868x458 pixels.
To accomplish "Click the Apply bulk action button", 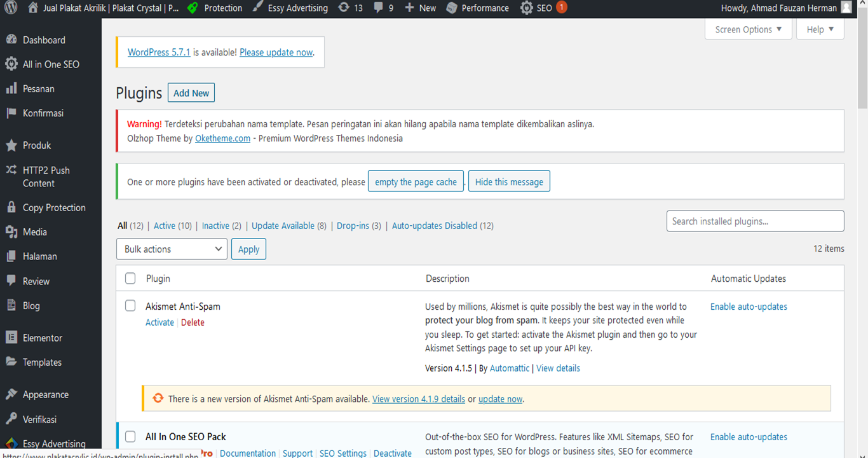I will [x=248, y=249].
